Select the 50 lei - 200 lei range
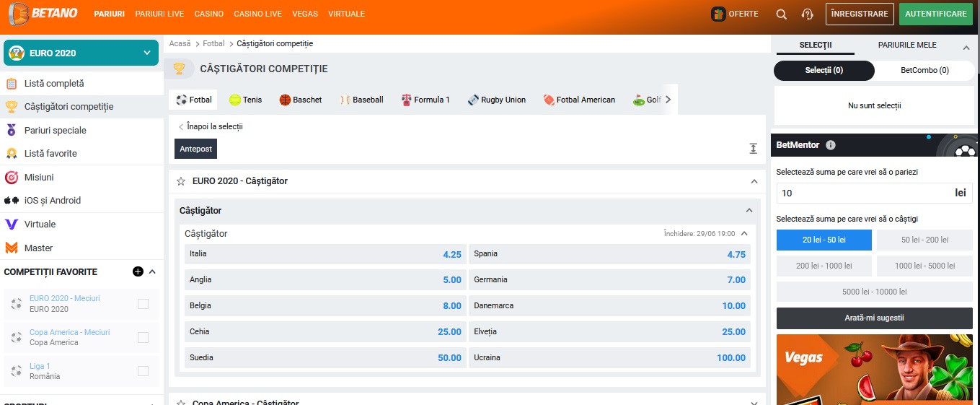This screenshot has height=405, width=980. [x=924, y=240]
